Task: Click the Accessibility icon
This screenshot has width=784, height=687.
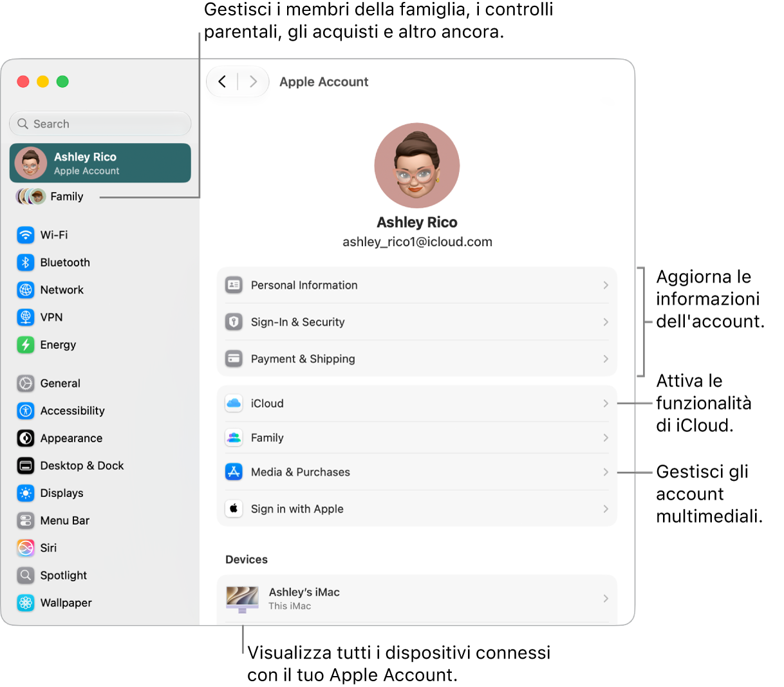Action: 26,411
